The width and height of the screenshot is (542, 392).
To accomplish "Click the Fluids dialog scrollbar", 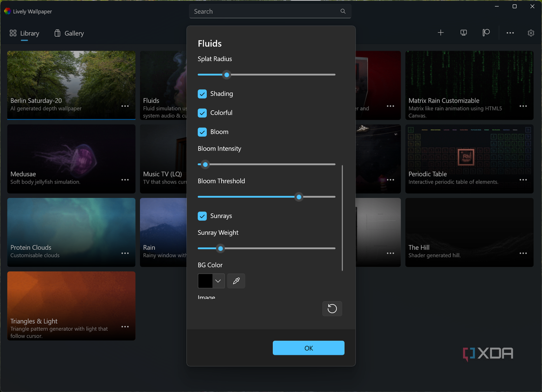I will (342, 218).
